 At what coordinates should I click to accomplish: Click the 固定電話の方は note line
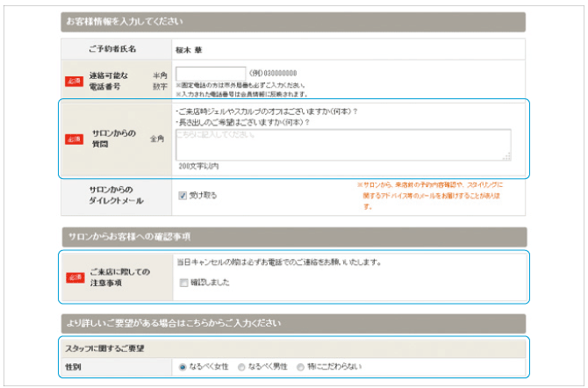click(240, 85)
